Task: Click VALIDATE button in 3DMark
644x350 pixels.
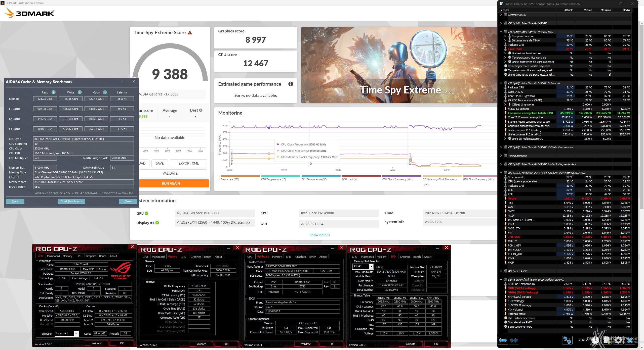Action: pyautogui.click(x=173, y=173)
